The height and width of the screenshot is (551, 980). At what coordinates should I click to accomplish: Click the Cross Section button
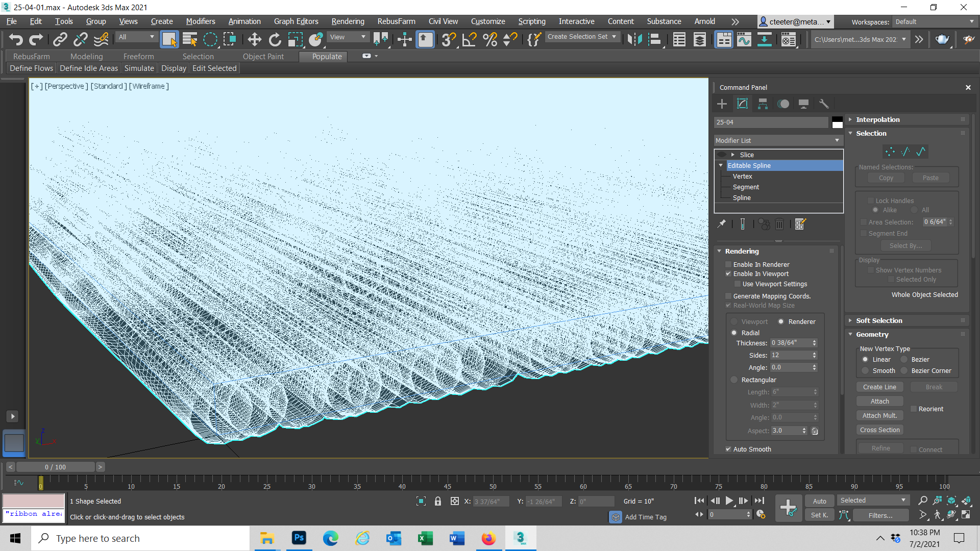click(879, 430)
